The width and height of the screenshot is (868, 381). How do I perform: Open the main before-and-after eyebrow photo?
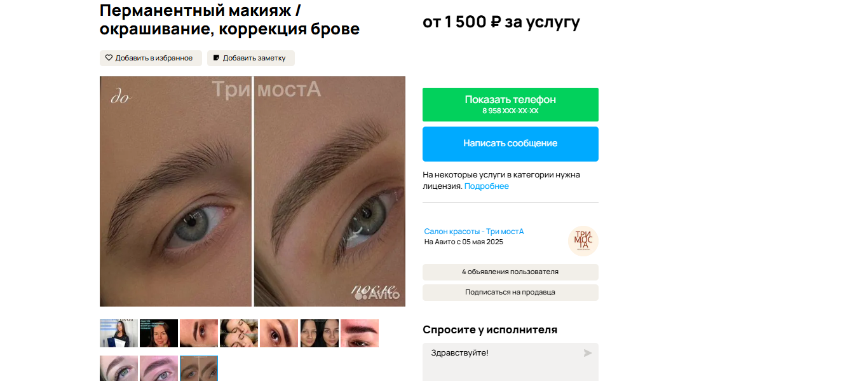coord(252,191)
